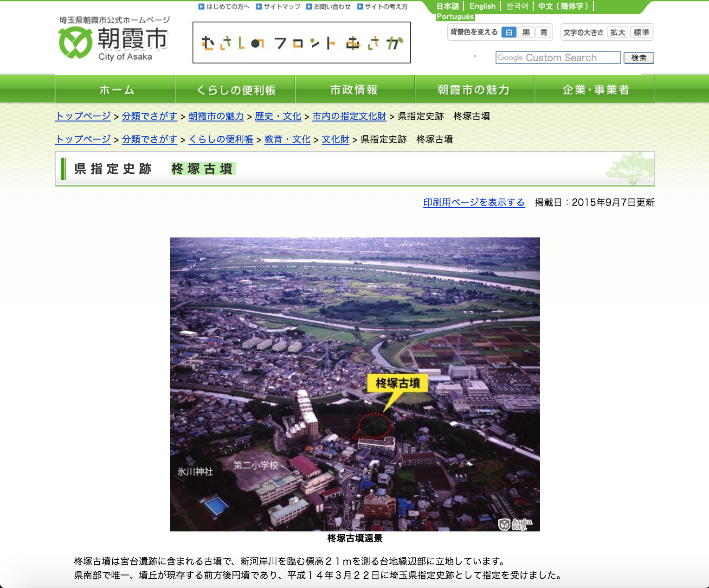Open 教育・文化 breadcrumb link
The height and width of the screenshot is (588, 709).
tap(287, 139)
